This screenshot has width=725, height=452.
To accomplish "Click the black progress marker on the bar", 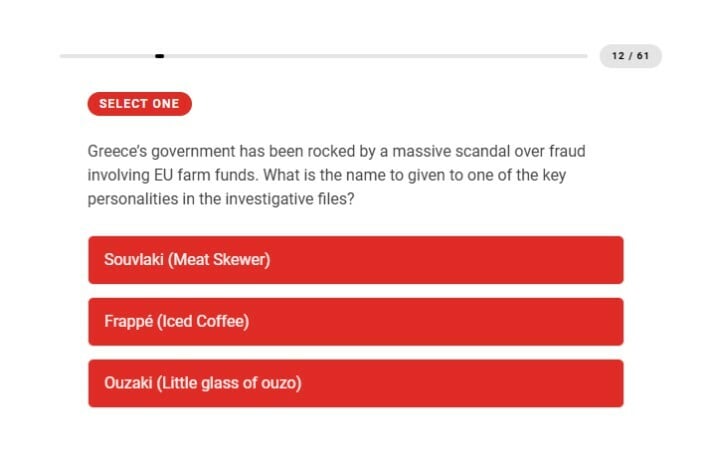I will (x=160, y=56).
